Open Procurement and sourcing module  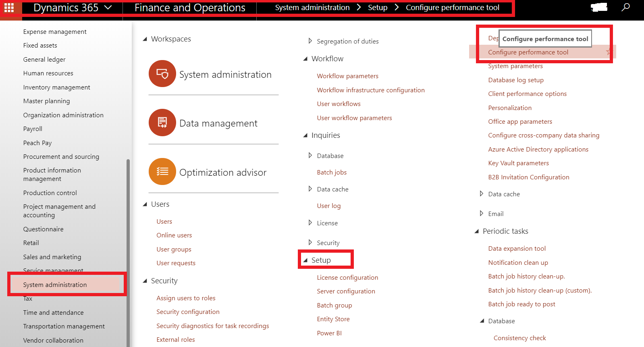[61, 156]
